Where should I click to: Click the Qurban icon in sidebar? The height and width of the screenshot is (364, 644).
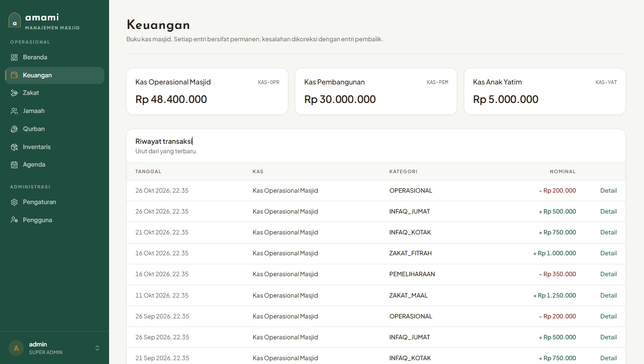tap(14, 129)
